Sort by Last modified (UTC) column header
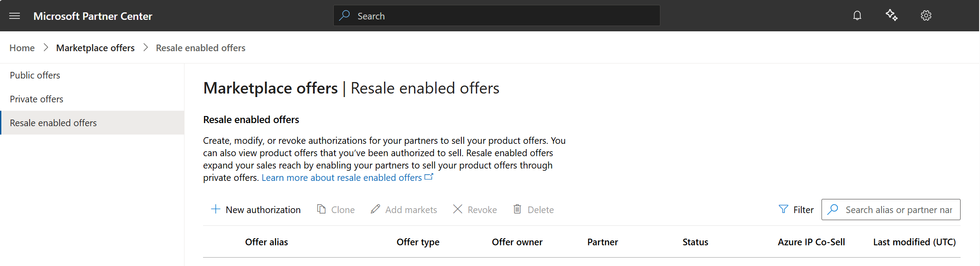 tap(914, 242)
